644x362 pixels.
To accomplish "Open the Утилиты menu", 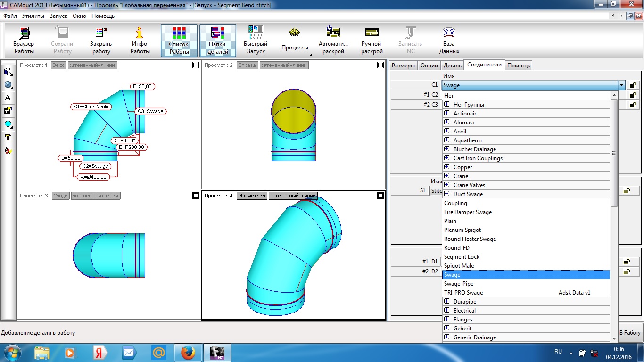I will [33, 16].
